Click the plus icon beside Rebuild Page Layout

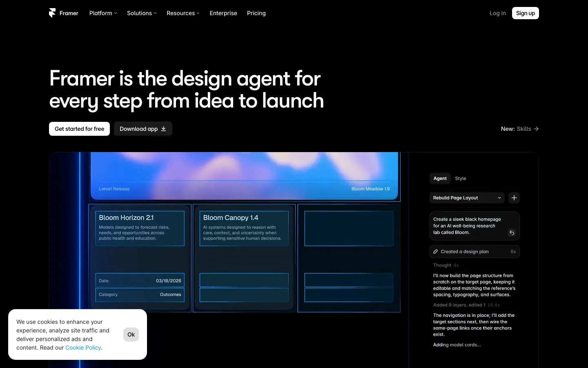(514, 198)
